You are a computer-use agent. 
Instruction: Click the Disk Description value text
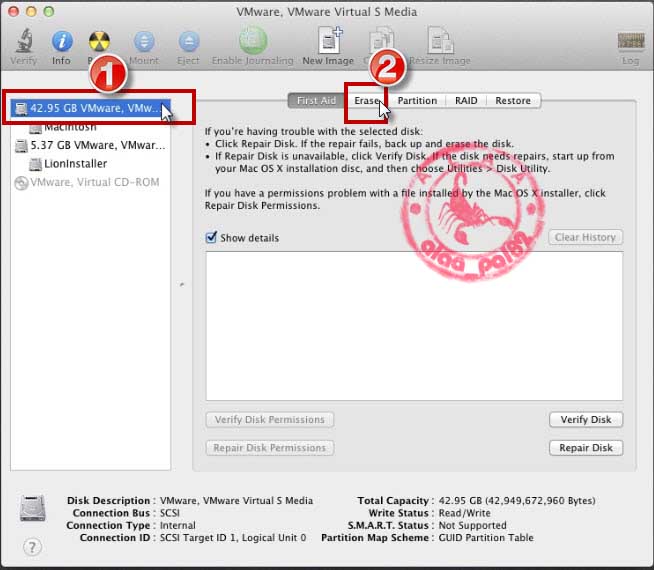tap(236, 500)
